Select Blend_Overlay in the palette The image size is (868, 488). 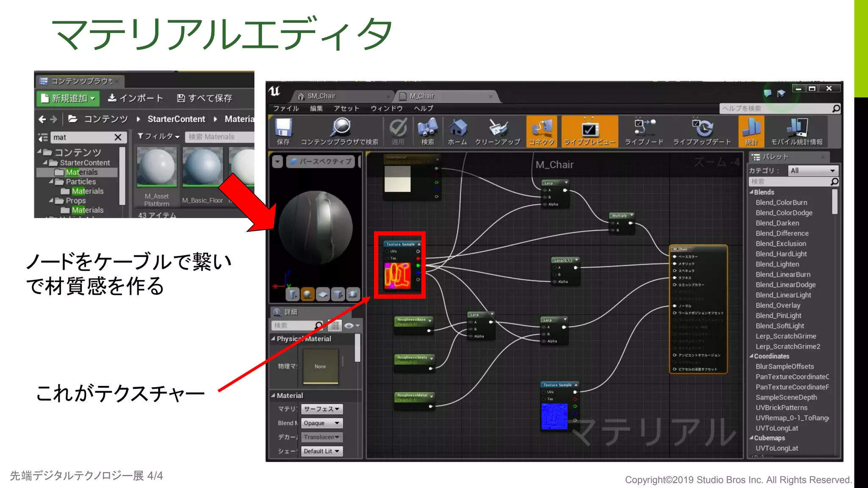778,305
